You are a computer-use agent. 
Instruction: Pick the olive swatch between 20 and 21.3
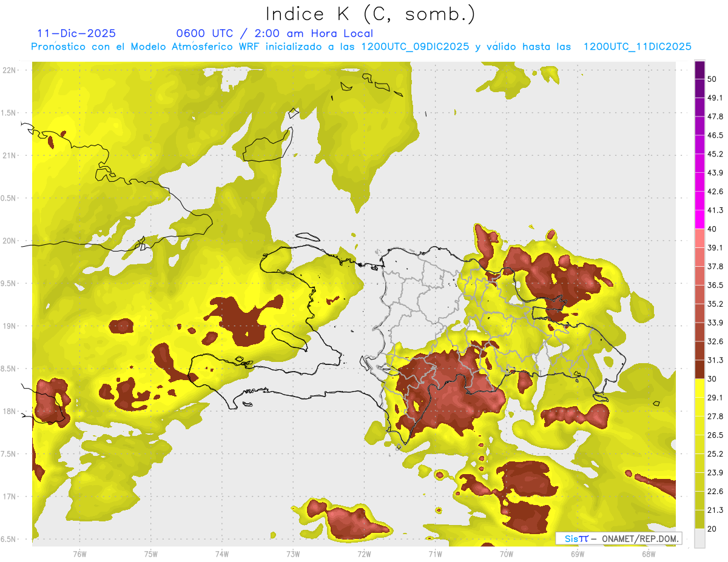click(x=700, y=520)
